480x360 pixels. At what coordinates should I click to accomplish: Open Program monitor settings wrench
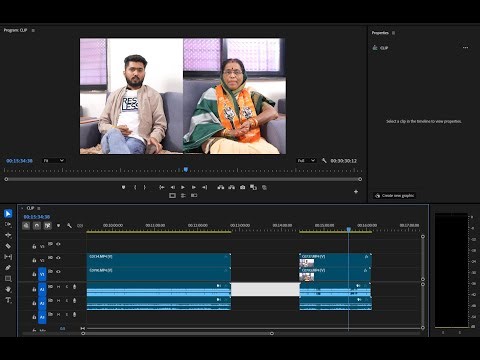coord(324,161)
